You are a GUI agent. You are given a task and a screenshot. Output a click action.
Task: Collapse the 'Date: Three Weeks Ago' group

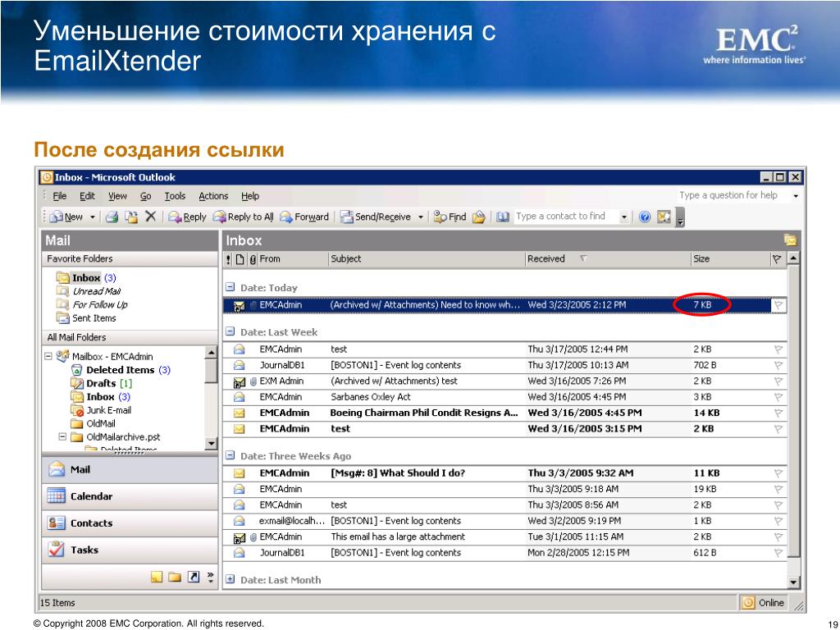[x=231, y=455]
